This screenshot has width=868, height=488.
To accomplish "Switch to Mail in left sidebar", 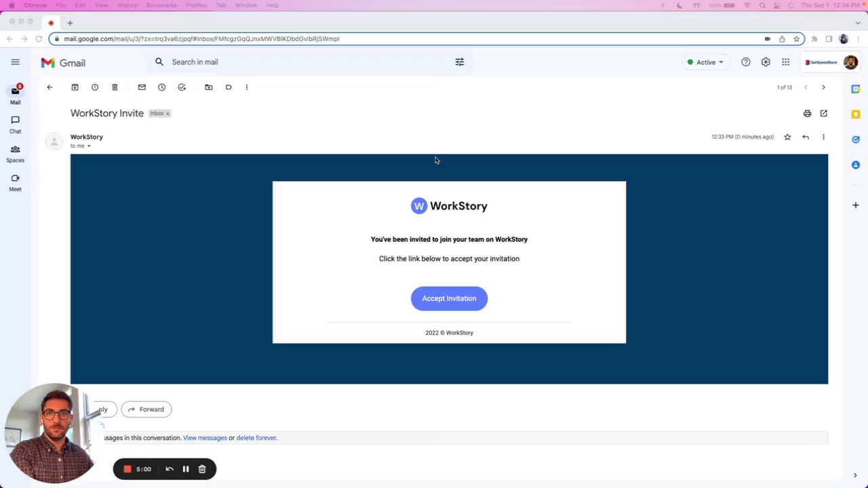I will [x=15, y=94].
